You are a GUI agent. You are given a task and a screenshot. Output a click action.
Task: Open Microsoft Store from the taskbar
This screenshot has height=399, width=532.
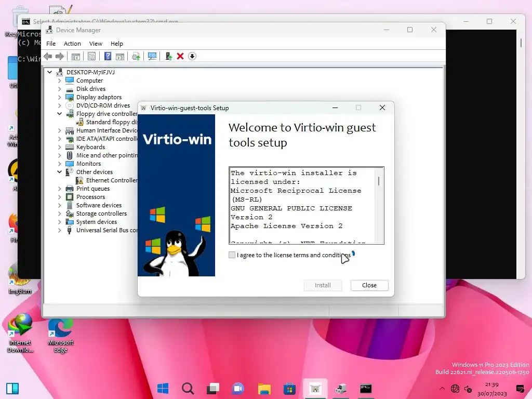coord(289,389)
